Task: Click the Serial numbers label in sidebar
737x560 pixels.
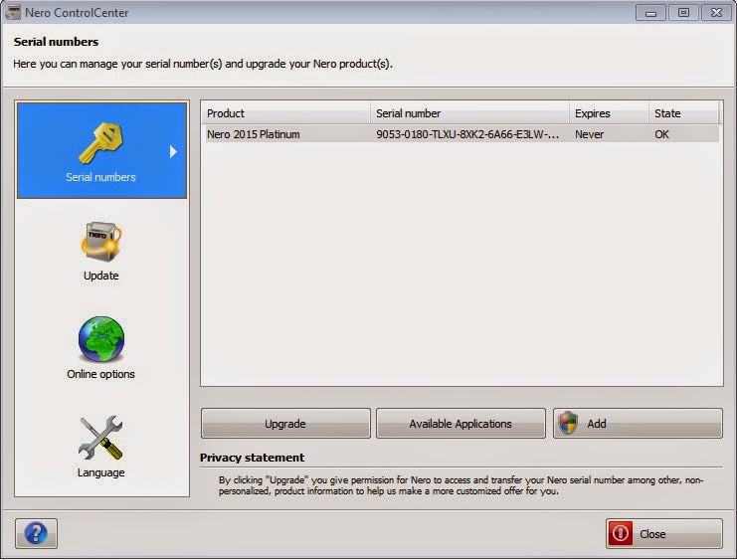Action: coord(100,177)
